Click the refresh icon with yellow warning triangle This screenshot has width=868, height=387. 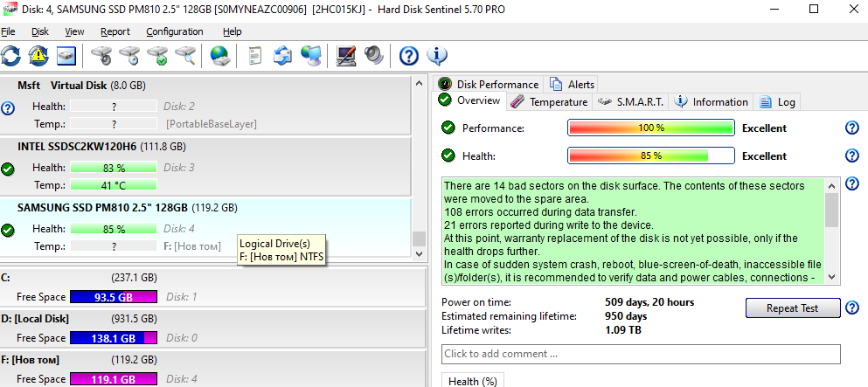[38, 55]
